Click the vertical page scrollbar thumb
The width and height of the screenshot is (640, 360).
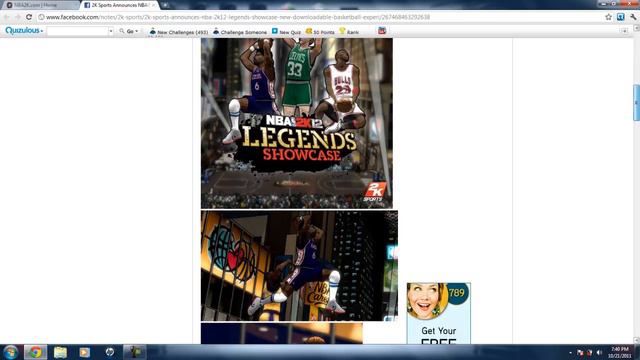[636, 102]
